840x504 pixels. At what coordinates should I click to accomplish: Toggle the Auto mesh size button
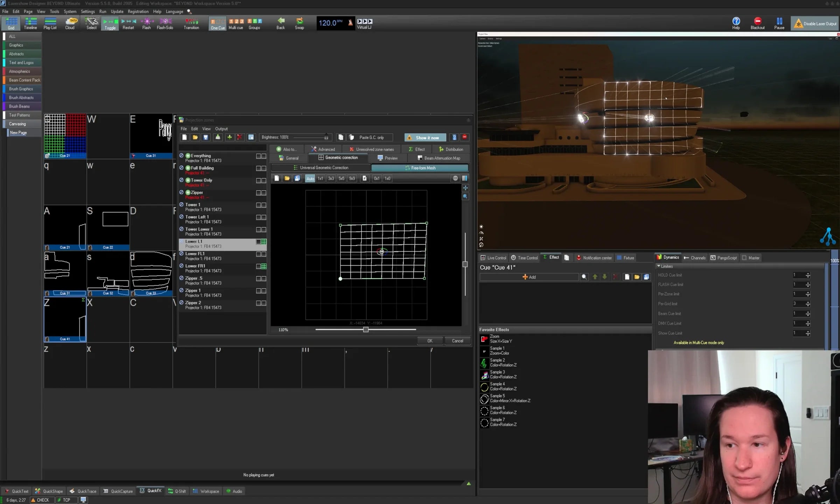310,178
